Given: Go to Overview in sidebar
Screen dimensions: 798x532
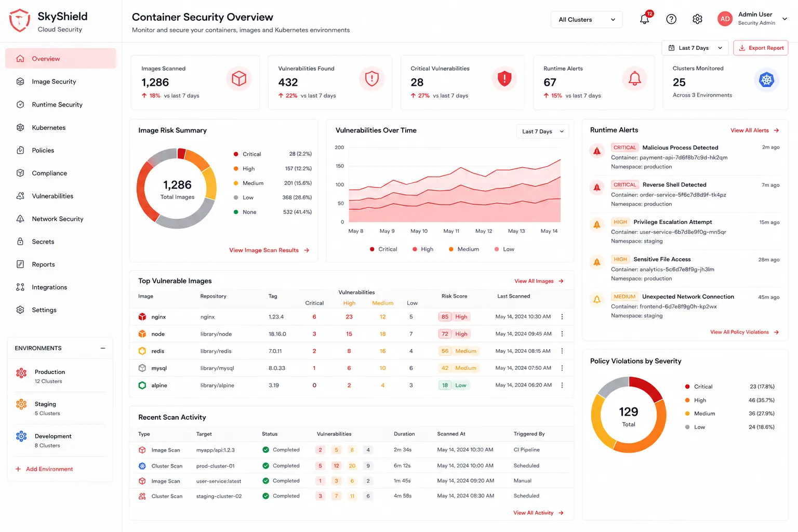Looking at the screenshot, I should pyautogui.click(x=61, y=59).
